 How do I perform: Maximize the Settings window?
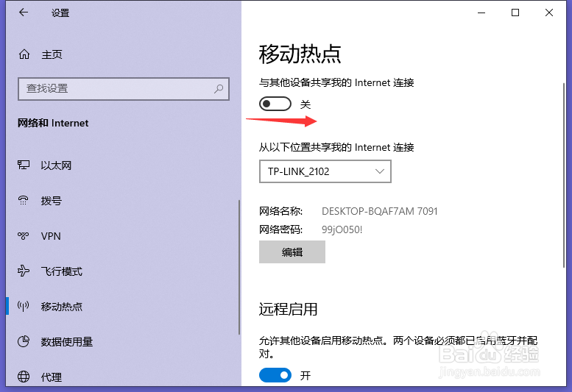(515, 13)
